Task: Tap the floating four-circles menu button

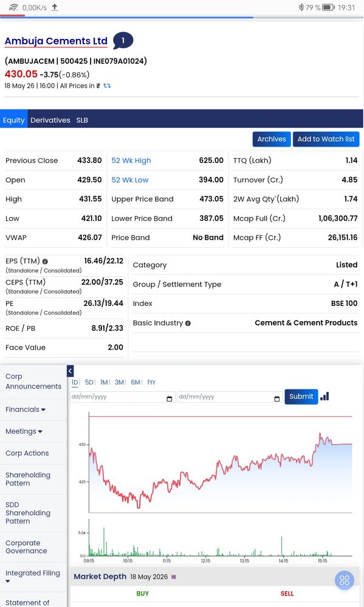Action: [345, 580]
